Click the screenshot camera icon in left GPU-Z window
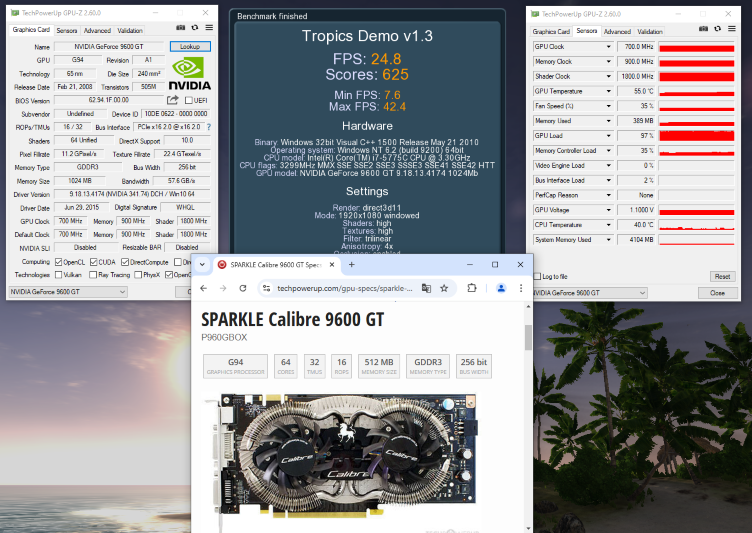Screen dimensions: 752x533 click(x=180, y=28)
